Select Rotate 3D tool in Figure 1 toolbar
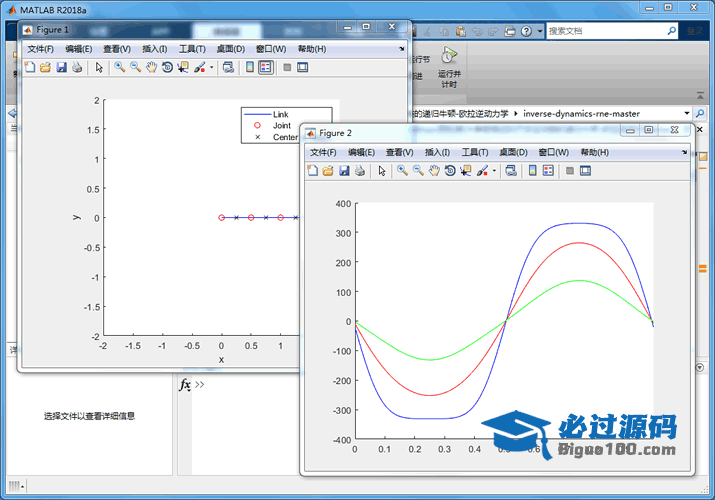 pyautogui.click(x=167, y=67)
